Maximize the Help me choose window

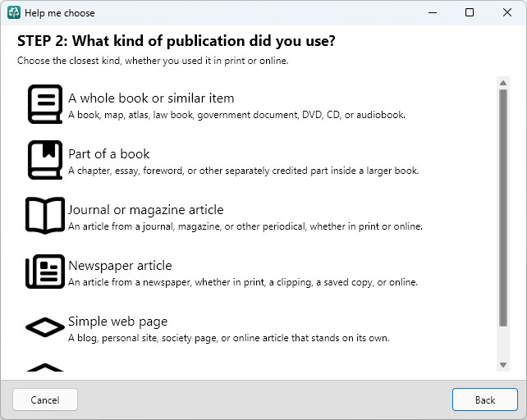coord(470,13)
